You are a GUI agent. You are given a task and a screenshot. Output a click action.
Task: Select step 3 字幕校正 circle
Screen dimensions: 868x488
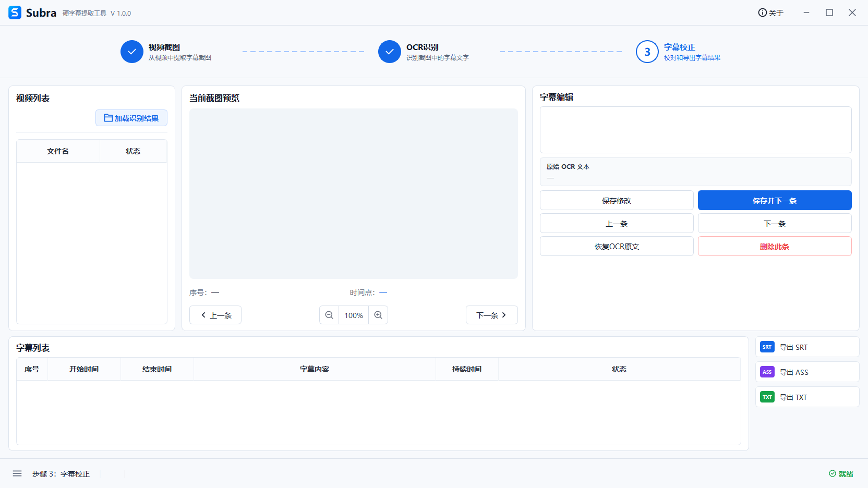(647, 52)
